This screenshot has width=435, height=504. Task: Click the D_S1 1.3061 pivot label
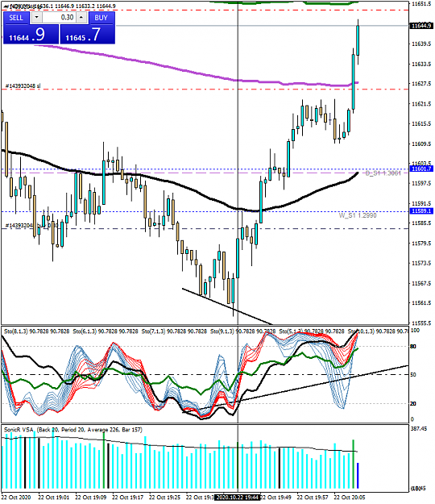383,173
